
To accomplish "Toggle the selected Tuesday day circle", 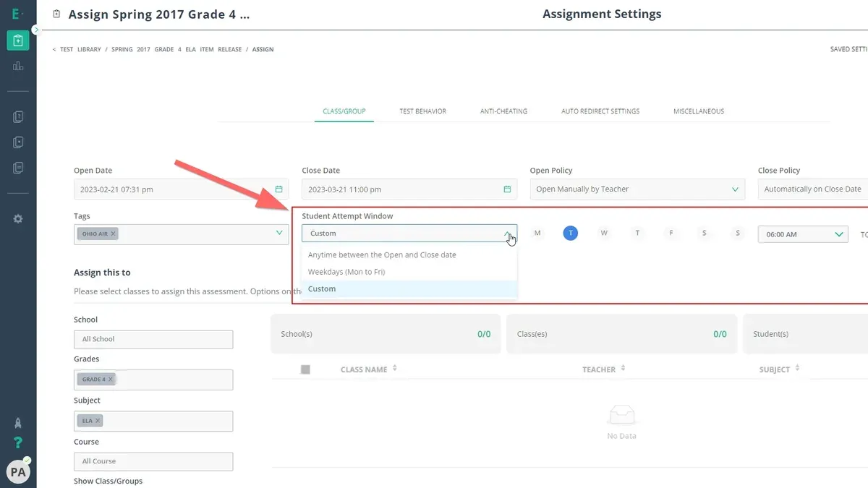I will click(571, 233).
